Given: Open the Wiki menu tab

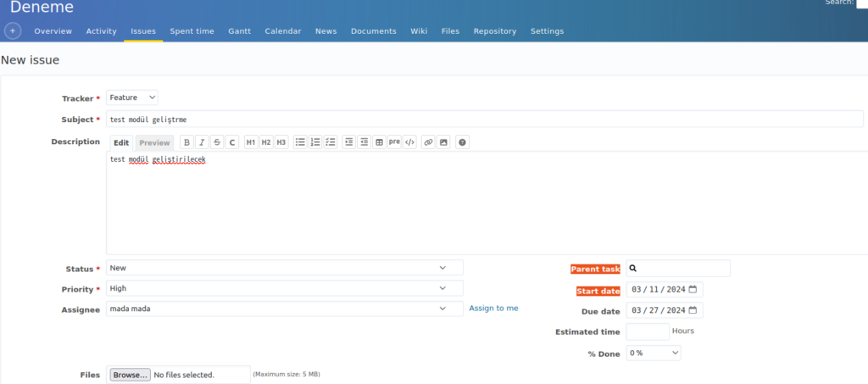Looking at the screenshot, I should [419, 31].
